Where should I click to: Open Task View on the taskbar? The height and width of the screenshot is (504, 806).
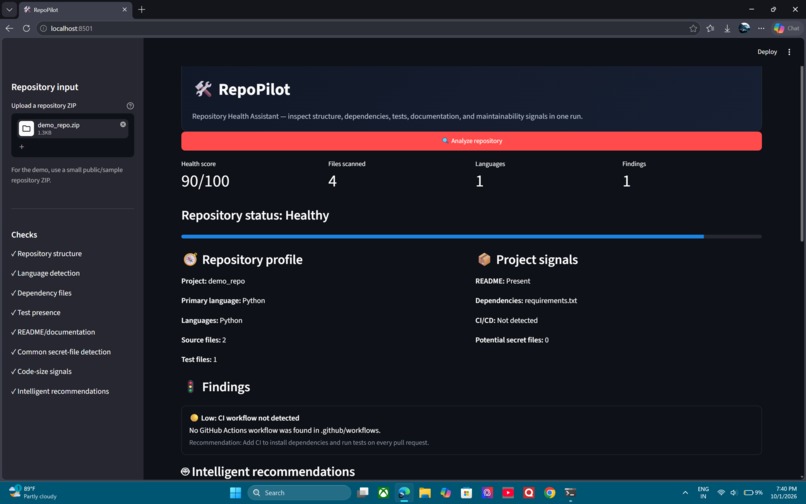point(363,493)
